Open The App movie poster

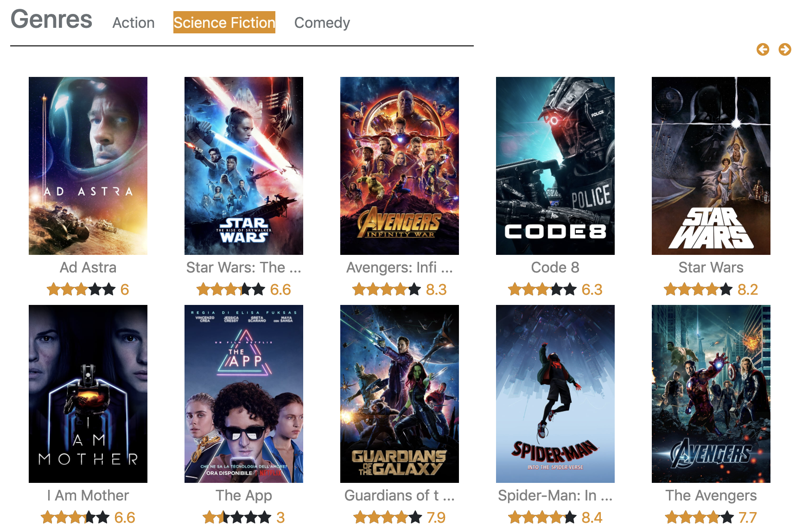244,394
